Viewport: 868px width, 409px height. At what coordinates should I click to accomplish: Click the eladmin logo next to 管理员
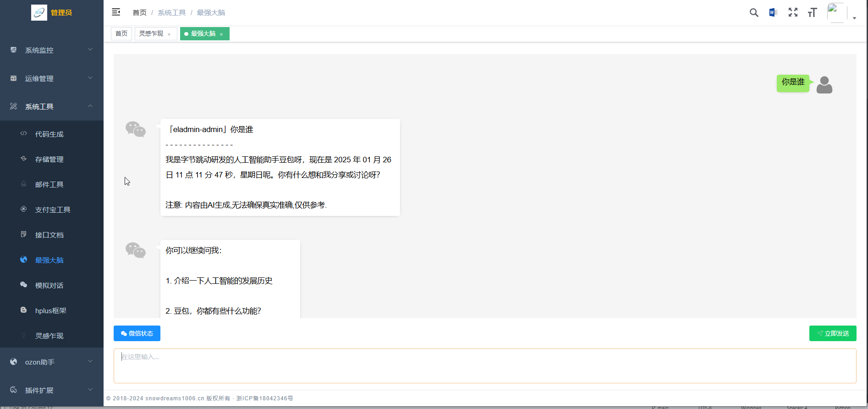pos(39,13)
